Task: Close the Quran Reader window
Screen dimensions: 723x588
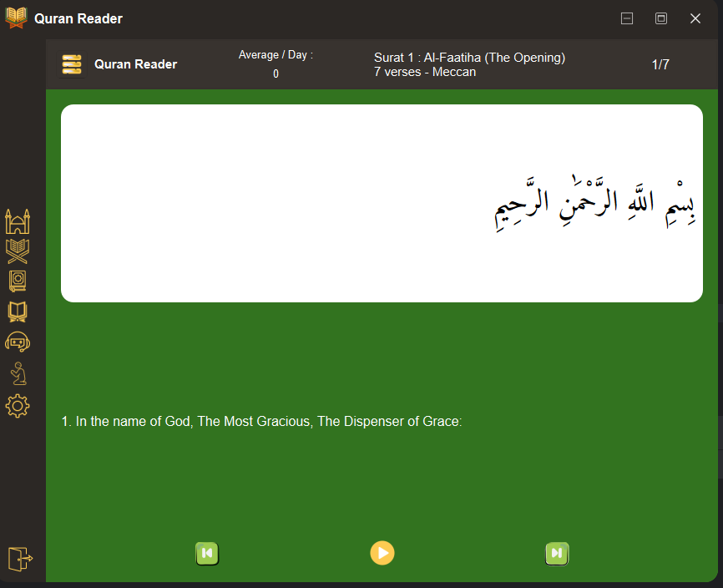Action: click(x=695, y=18)
